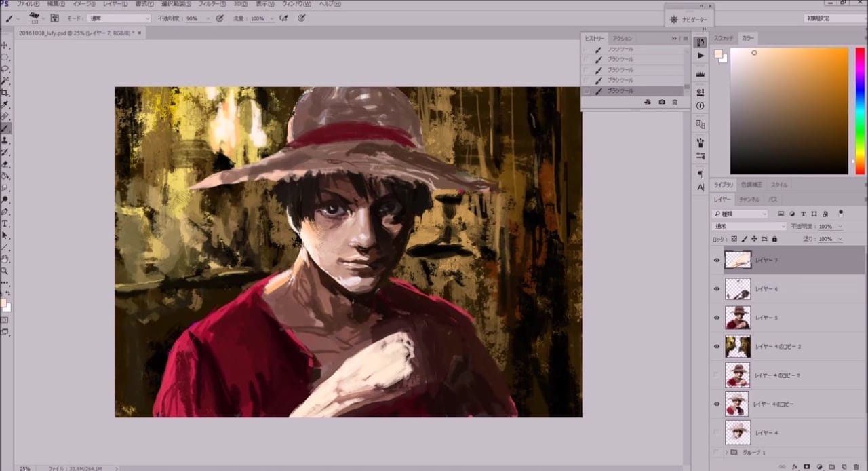Switch to the スタイル (Styles) tab
The height and width of the screenshot is (471, 868).
[x=779, y=185]
